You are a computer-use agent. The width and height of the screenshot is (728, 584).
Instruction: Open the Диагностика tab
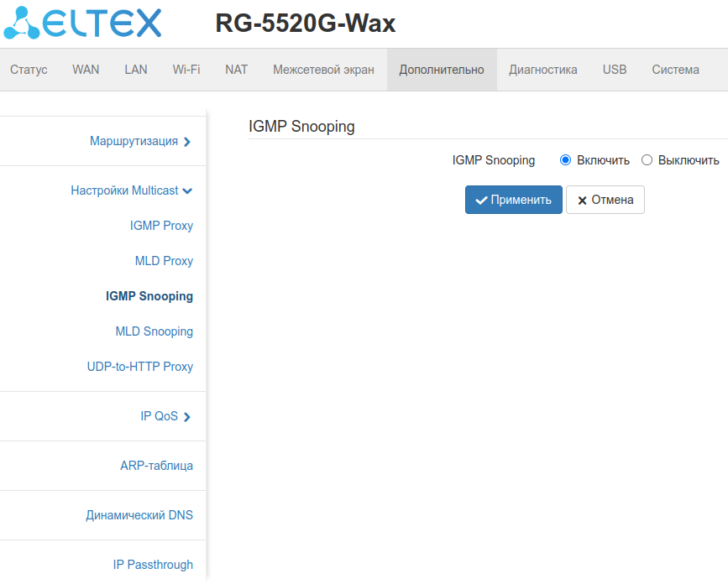click(543, 70)
